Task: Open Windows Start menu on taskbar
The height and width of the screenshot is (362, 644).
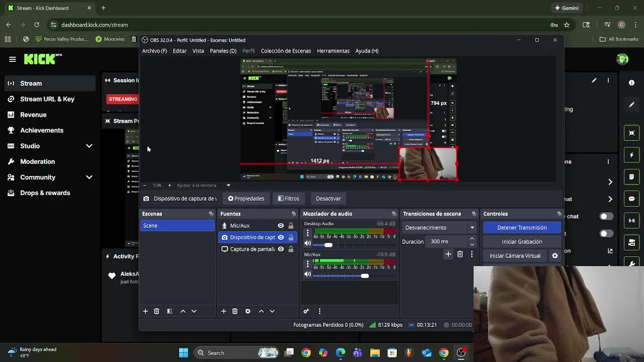Action: [x=184, y=352]
